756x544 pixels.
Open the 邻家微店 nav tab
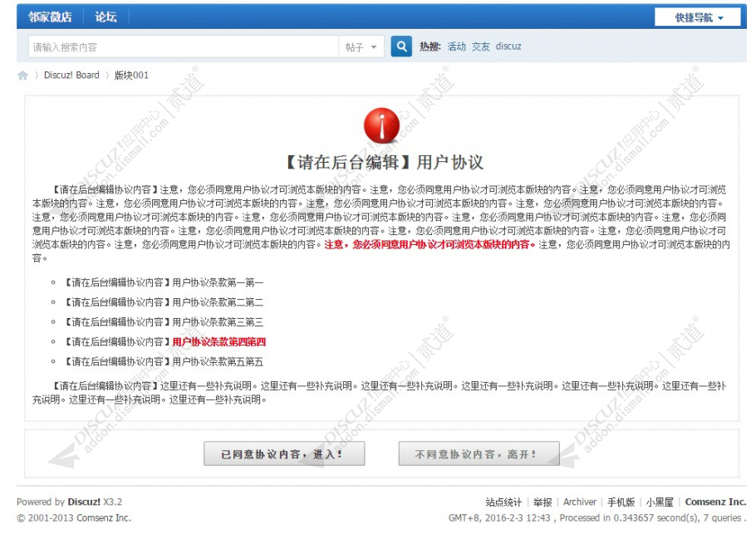pyautogui.click(x=50, y=17)
